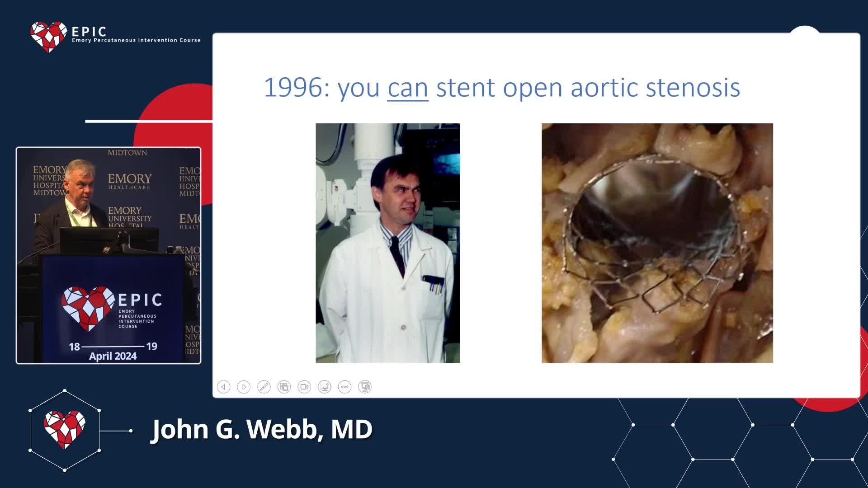This screenshot has width=868, height=488.
Task: Click the stented aortic valve photo
Action: (x=657, y=243)
